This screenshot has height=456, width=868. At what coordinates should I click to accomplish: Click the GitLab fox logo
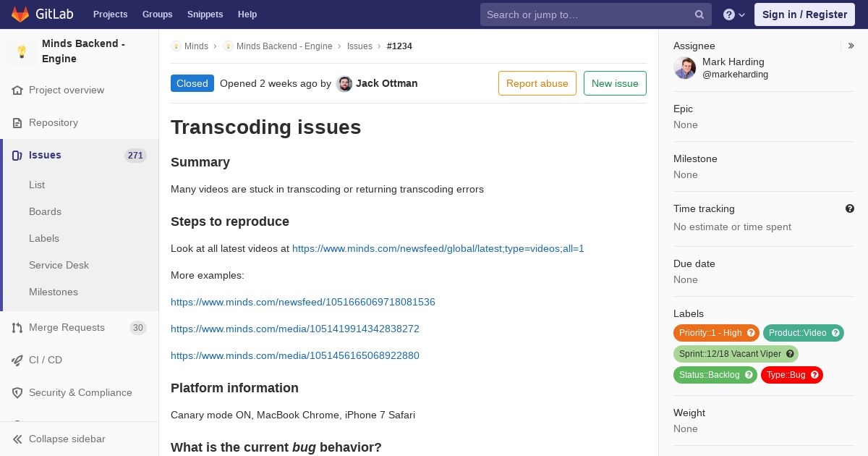[x=20, y=14]
